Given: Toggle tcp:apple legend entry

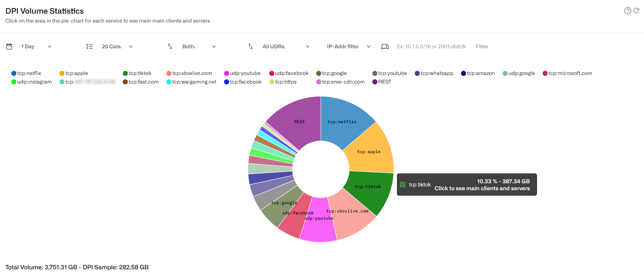Looking at the screenshot, I should coord(74,73).
